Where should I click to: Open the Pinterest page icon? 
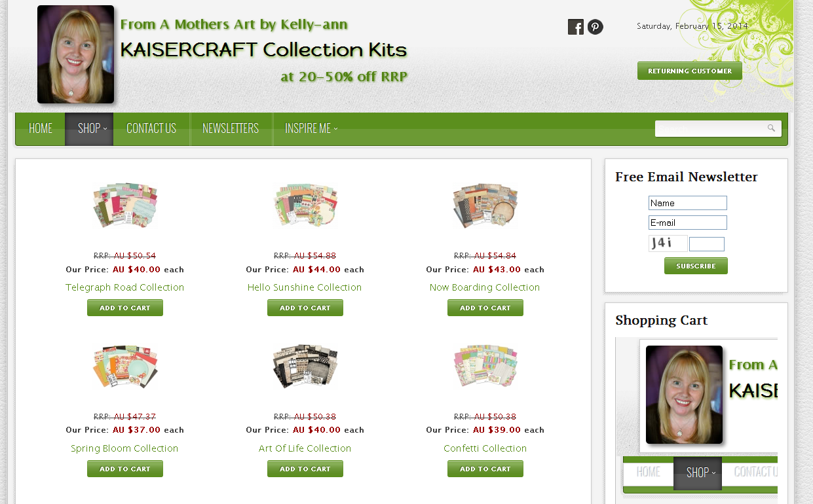click(595, 27)
